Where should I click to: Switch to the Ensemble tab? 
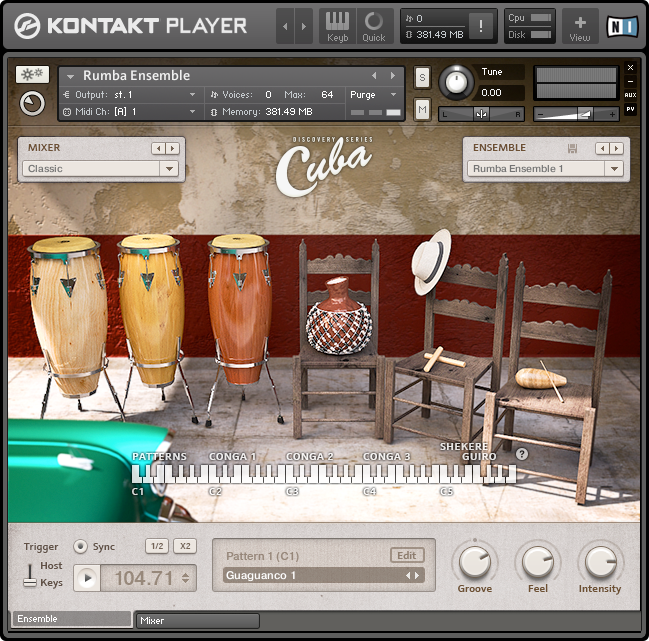[x=72, y=619]
